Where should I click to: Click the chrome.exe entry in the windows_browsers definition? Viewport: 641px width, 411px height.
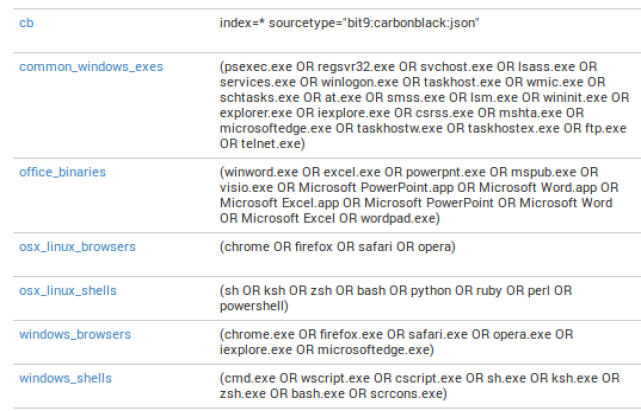point(257,334)
